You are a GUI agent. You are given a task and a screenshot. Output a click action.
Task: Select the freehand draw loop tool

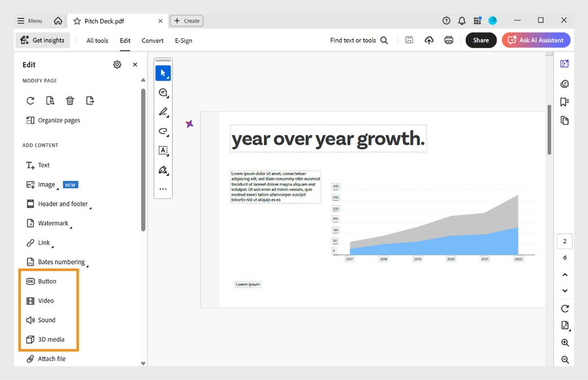[x=163, y=131]
